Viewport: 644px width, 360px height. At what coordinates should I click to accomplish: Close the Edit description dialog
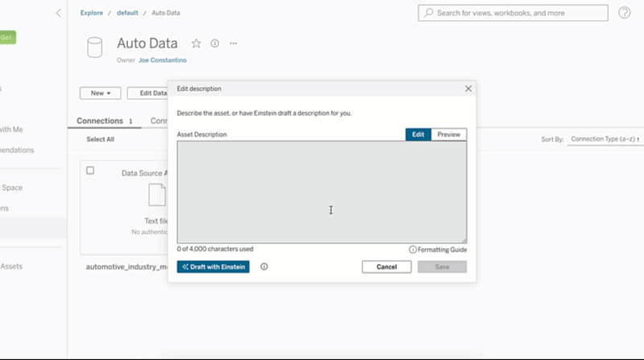click(468, 89)
